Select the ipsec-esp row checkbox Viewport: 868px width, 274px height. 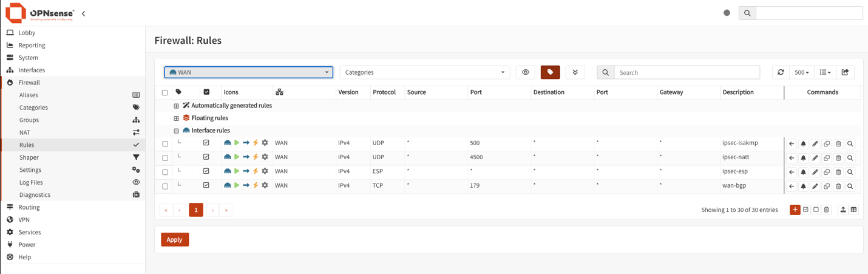click(165, 173)
